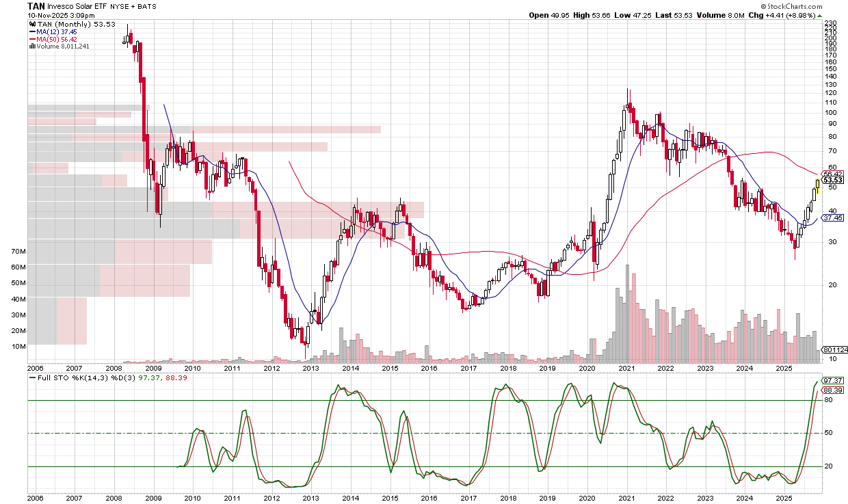Click 2010 on the stochastic panel time axis
This screenshot has width=848, height=504.
click(193, 498)
